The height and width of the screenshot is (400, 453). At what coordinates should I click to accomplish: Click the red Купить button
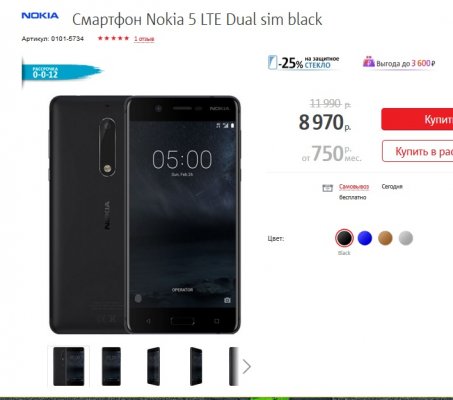coord(417,119)
